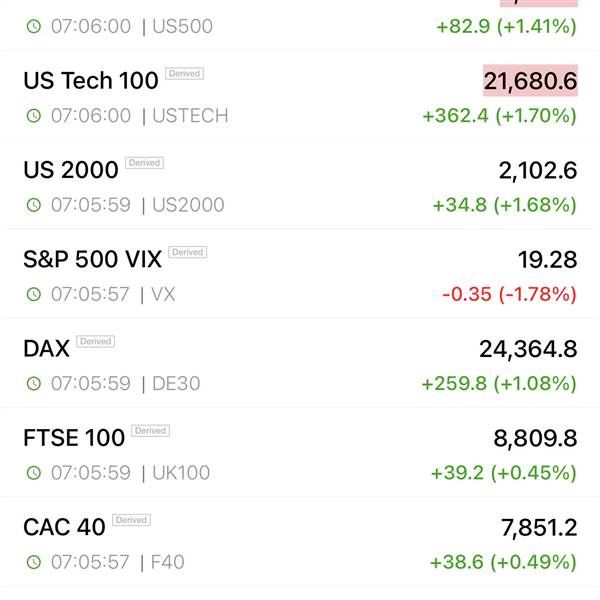Click the Derived badge next to CAC 40

pyautogui.click(x=131, y=520)
